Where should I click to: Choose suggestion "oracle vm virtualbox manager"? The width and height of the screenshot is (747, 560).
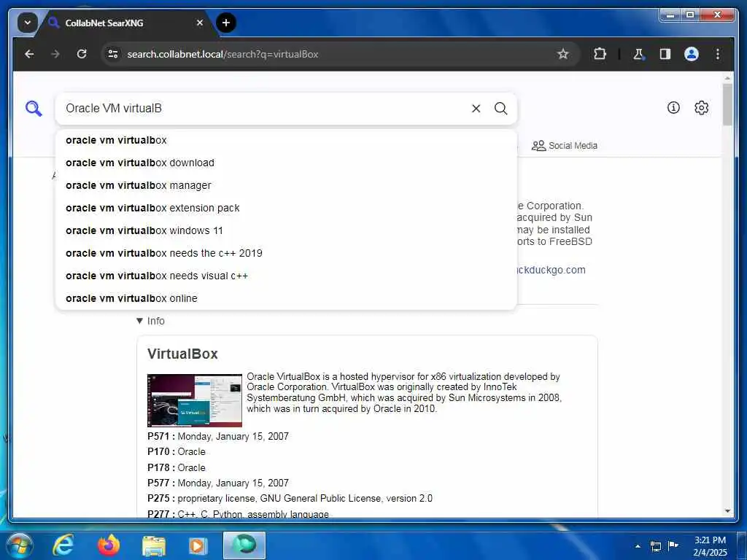286,185
